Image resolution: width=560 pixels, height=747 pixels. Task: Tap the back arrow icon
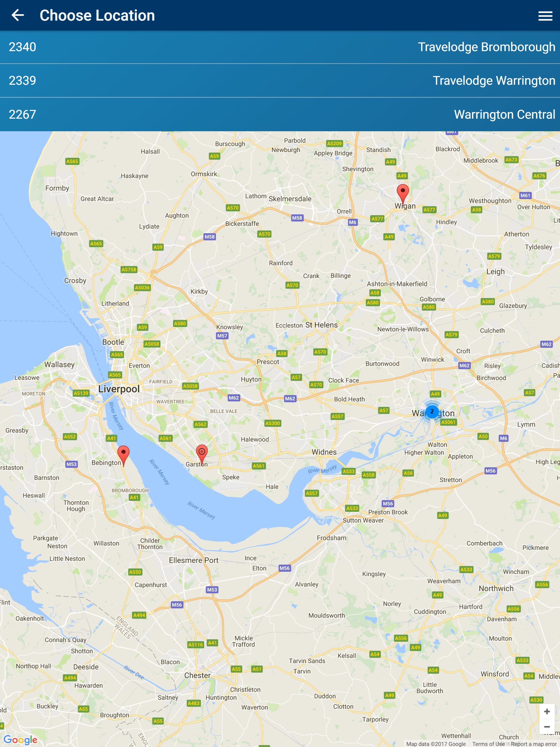point(17,15)
